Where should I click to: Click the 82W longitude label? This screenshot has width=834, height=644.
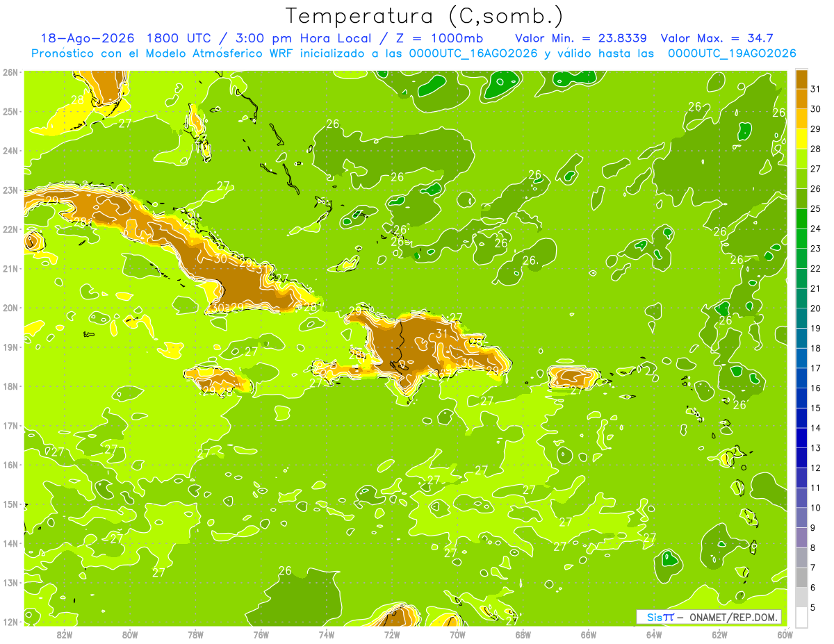pyautogui.click(x=65, y=634)
